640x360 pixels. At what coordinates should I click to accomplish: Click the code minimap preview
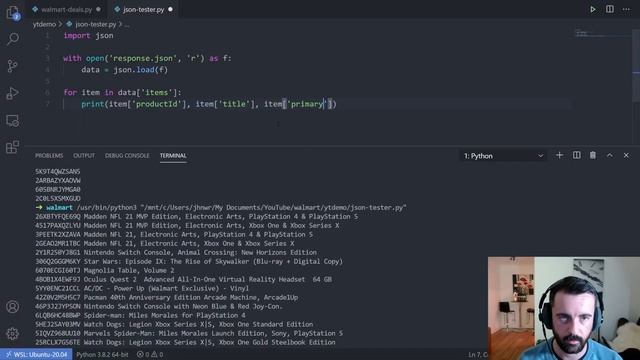pos(602,34)
